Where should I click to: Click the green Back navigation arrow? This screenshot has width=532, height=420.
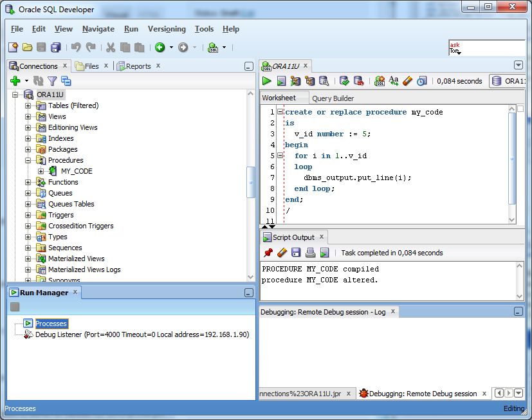point(160,47)
